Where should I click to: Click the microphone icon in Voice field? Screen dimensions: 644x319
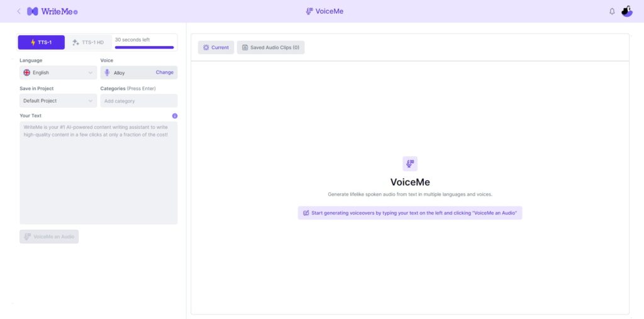click(107, 73)
